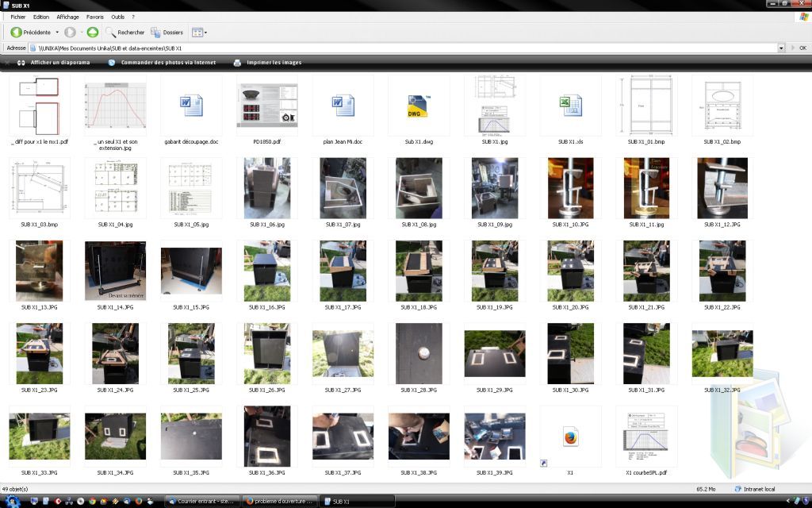
Task: Open the Start orb on taskbar
Action: pos(12,502)
